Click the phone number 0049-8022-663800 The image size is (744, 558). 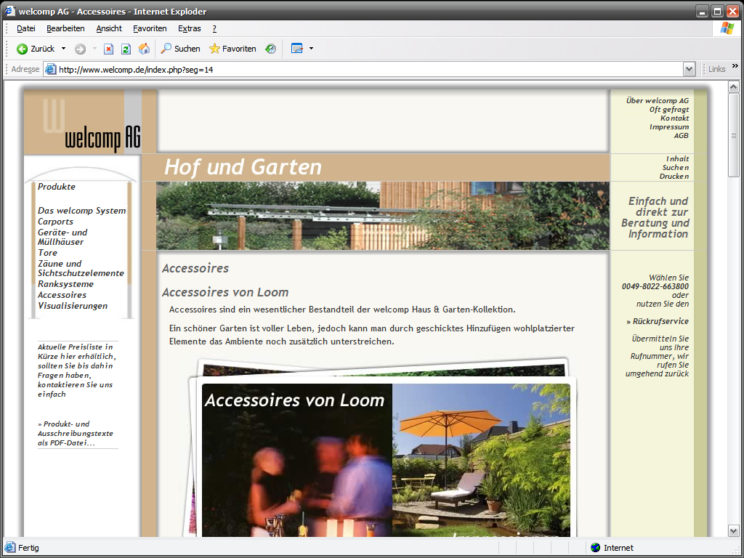tap(655, 286)
